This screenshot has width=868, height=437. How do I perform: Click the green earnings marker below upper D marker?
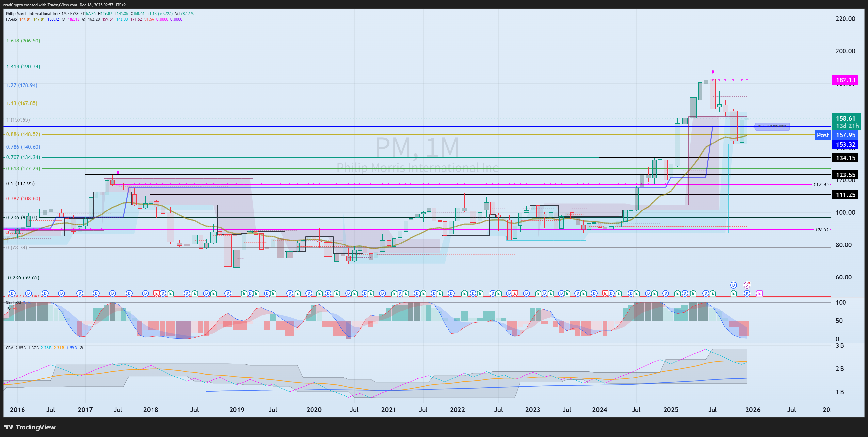coord(733,294)
